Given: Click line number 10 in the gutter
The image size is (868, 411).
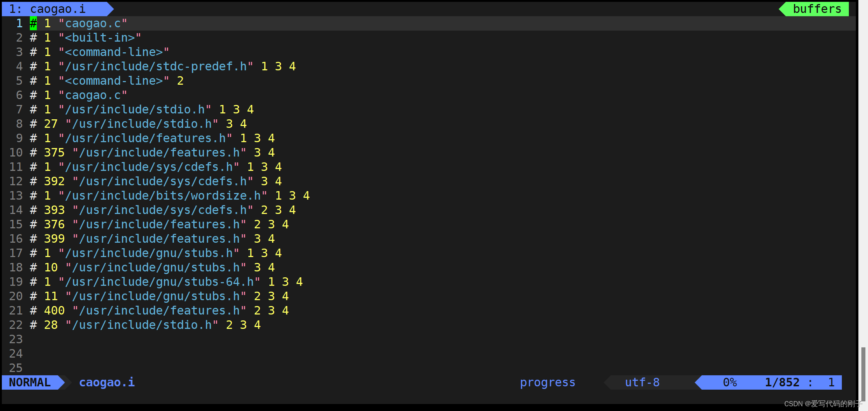Looking at the screenshot, I should tap(16, 152).
